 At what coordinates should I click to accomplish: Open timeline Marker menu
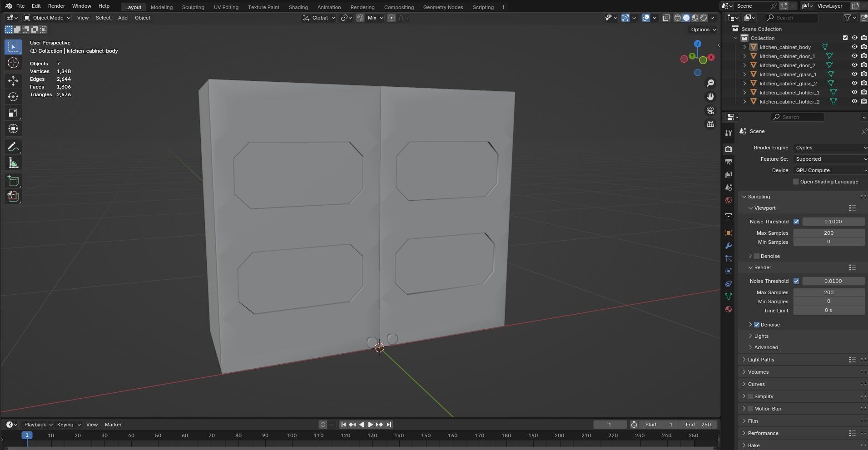click(113, 425)
